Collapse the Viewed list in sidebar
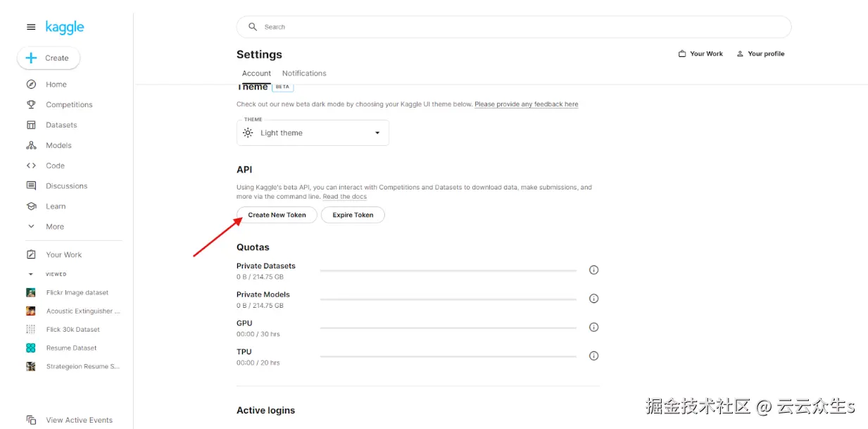Viewport: 868px width, 429px height. click(x=30, y=274)
